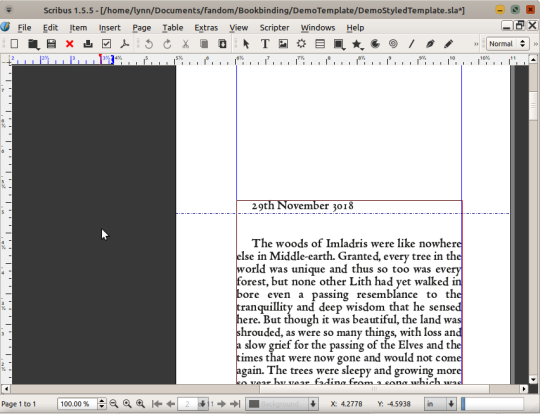This screenshot has height=414, width=540.
Task: Select the Text Frame tool
Action: coord(265,44)
